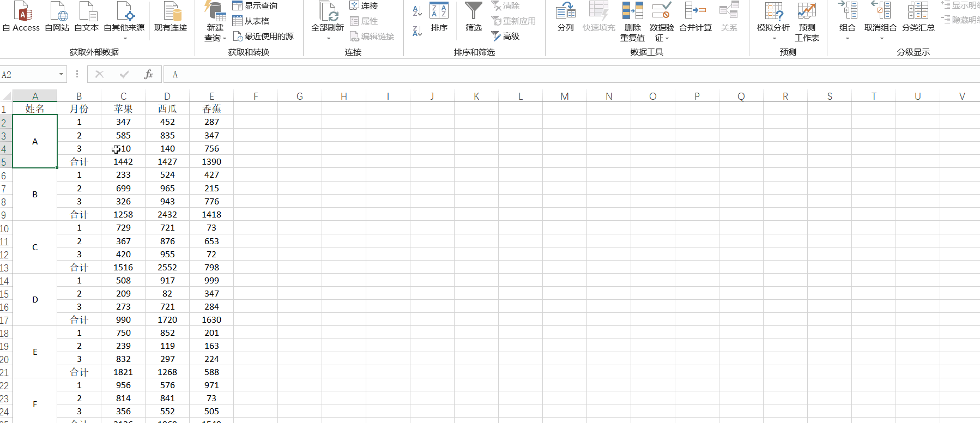
Task: Sort ascending with the A-to-Z icon
Action: pos(417,10)
